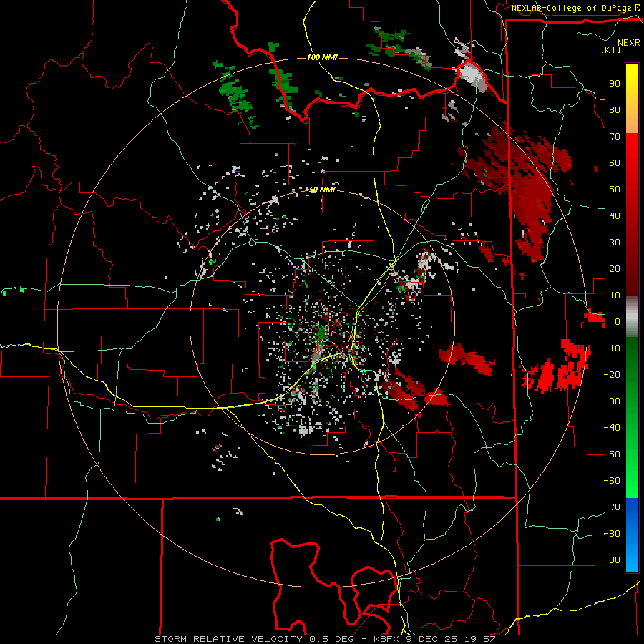Click the '-60' scale value
This screenshot has width=644, height=644.
[x=612, y=481]
